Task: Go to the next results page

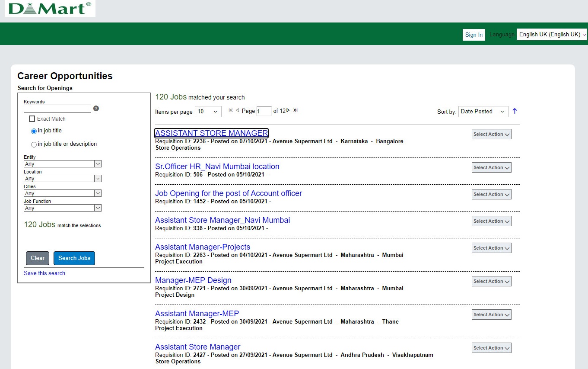Action: 288,110
